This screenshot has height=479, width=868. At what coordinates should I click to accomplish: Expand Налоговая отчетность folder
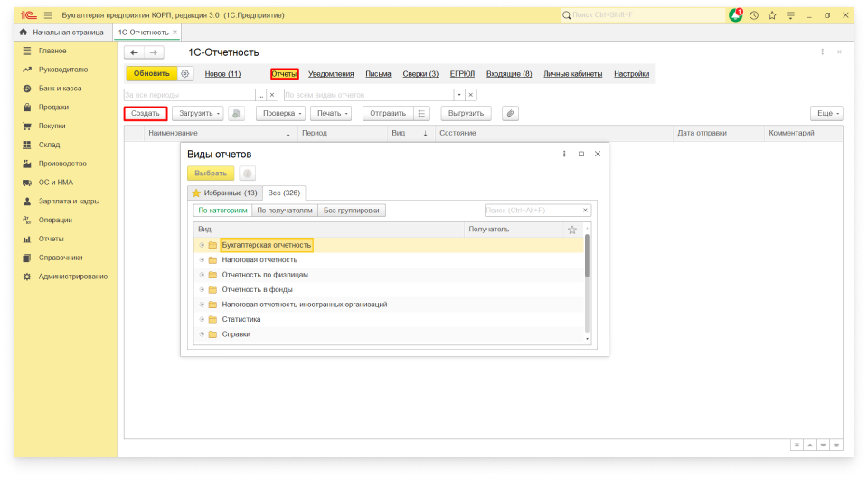point(202,260)
